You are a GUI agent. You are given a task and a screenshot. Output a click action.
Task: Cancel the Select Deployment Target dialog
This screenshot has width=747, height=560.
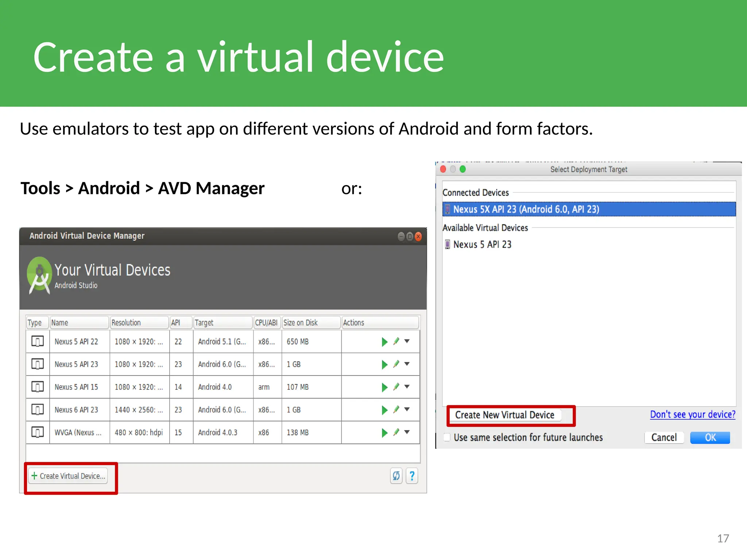(664, 437)
